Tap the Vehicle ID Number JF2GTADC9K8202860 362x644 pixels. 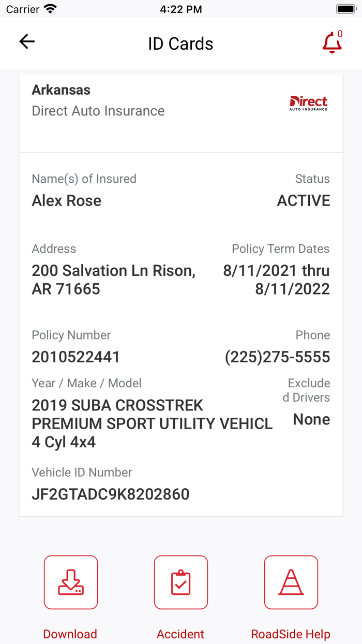(x=111, y=494)
